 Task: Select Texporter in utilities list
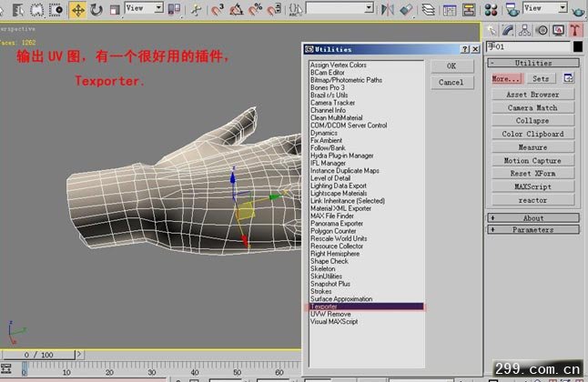click(x=367, y=307)
